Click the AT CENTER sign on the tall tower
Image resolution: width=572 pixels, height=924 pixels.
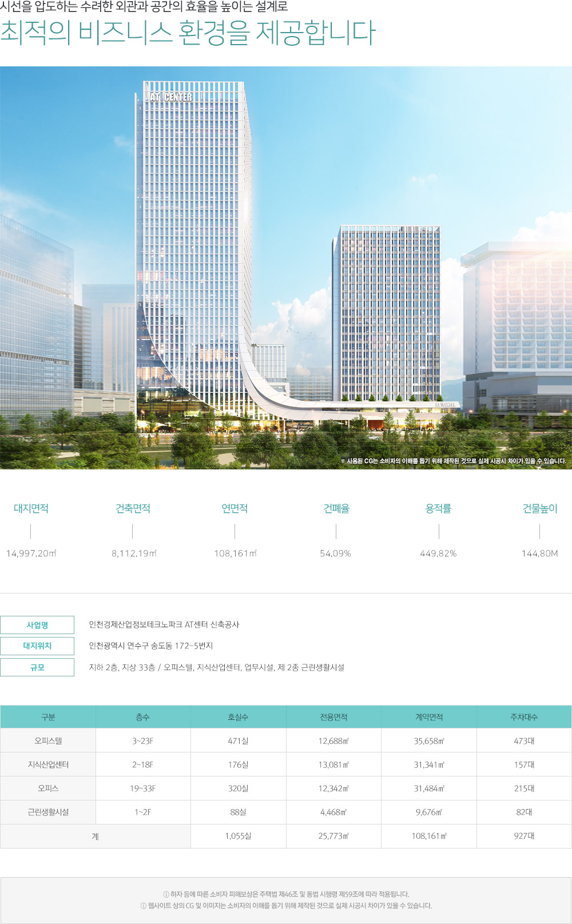[x=171, y=97]
